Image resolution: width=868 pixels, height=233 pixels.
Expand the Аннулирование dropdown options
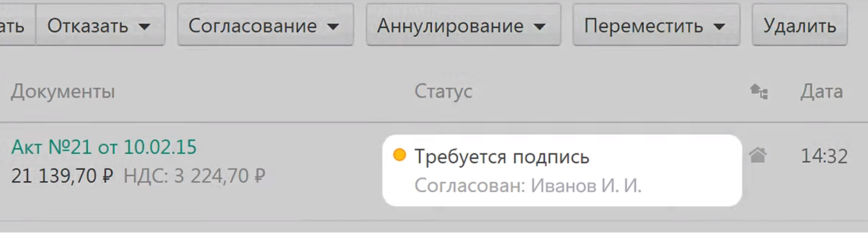pyautogui.click(x=463, y=25)
